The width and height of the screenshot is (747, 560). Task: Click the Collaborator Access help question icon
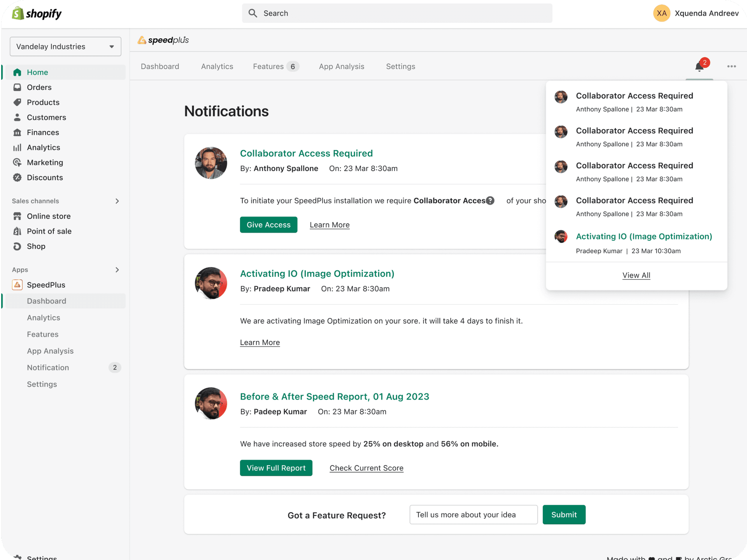point(490,200)
